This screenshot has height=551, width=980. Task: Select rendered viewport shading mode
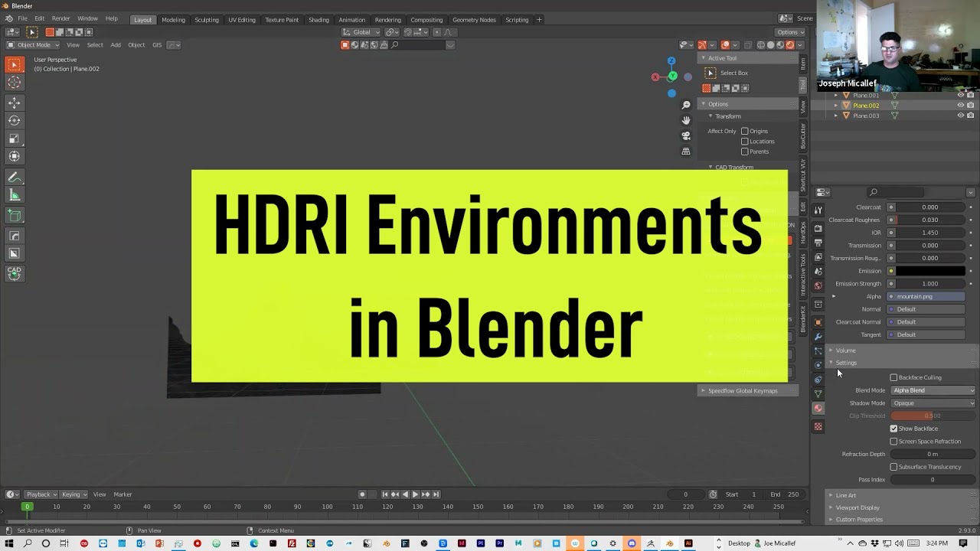(x=790, y=44)
